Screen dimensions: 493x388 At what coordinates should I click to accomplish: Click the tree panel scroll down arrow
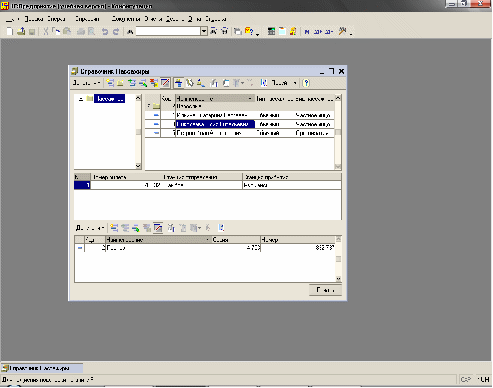[138, 166]
